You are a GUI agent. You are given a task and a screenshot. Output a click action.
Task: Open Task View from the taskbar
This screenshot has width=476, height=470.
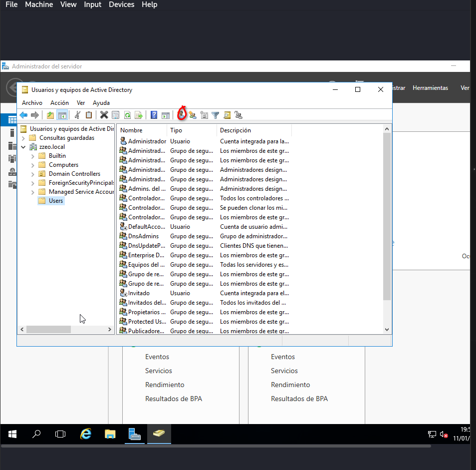tap(60, 434)
